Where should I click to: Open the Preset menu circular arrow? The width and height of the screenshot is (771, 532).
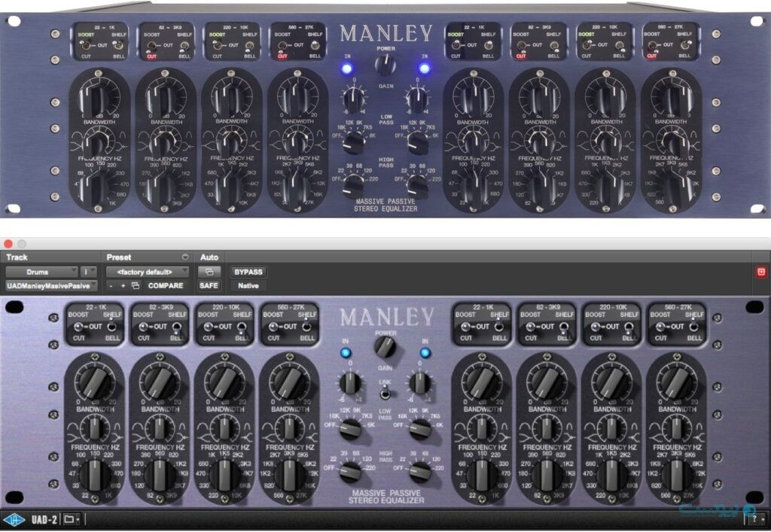pyautogui.click(x=185, y=257)
